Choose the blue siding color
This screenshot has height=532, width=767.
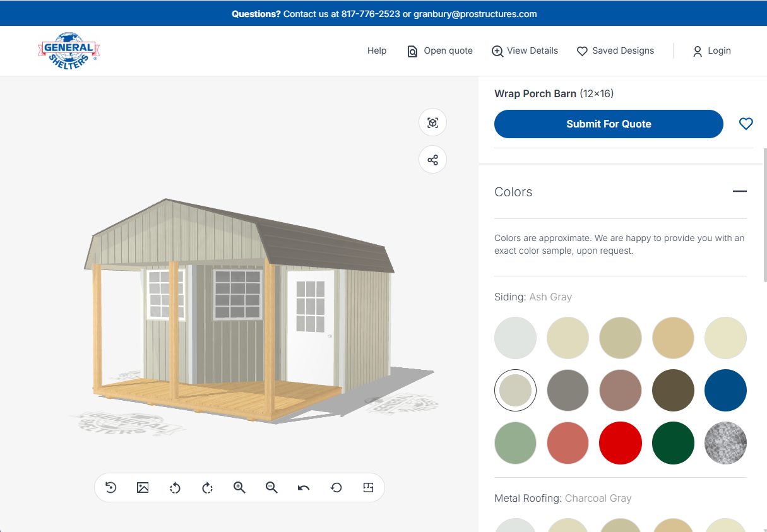click(x=725, y=391)
